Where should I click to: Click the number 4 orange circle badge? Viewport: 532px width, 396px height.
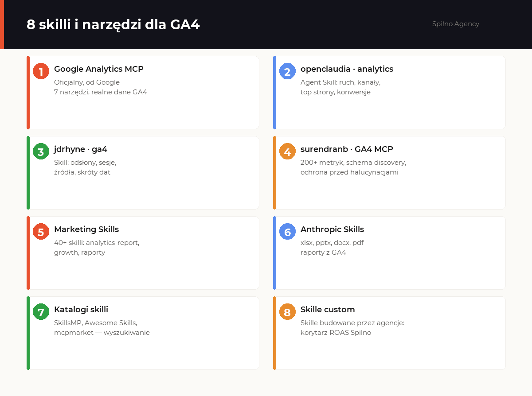point(287,151)
